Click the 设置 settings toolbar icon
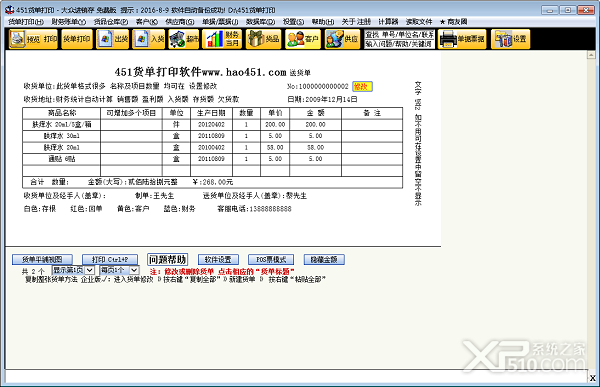The image size is (600, 387). (x=510, y=39)
